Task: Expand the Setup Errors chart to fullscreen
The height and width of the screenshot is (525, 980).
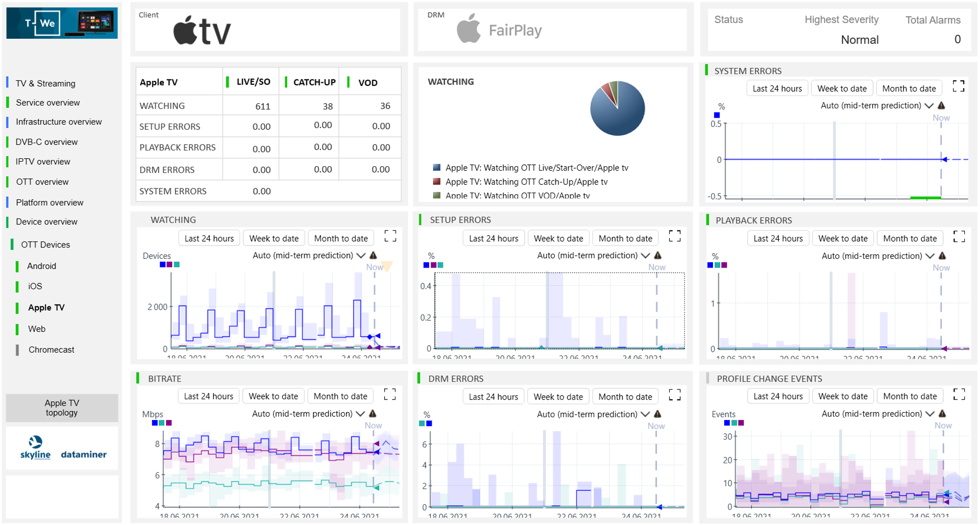Action: point(675,236)
